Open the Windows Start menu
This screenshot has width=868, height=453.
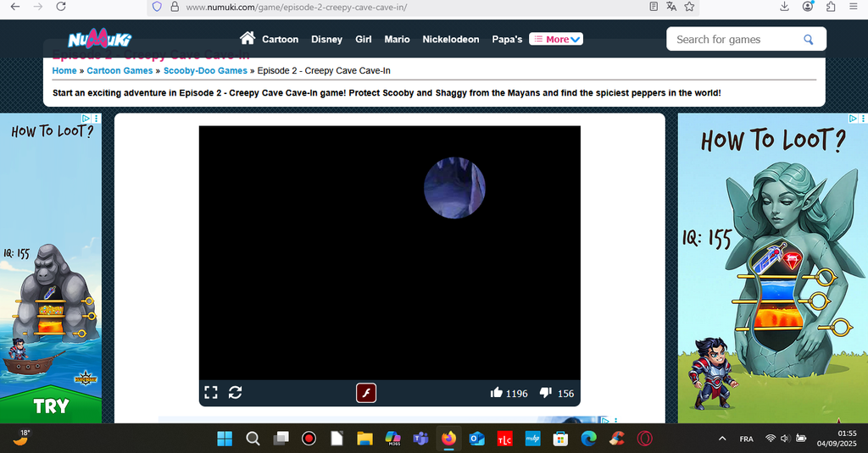click(225, 439)
